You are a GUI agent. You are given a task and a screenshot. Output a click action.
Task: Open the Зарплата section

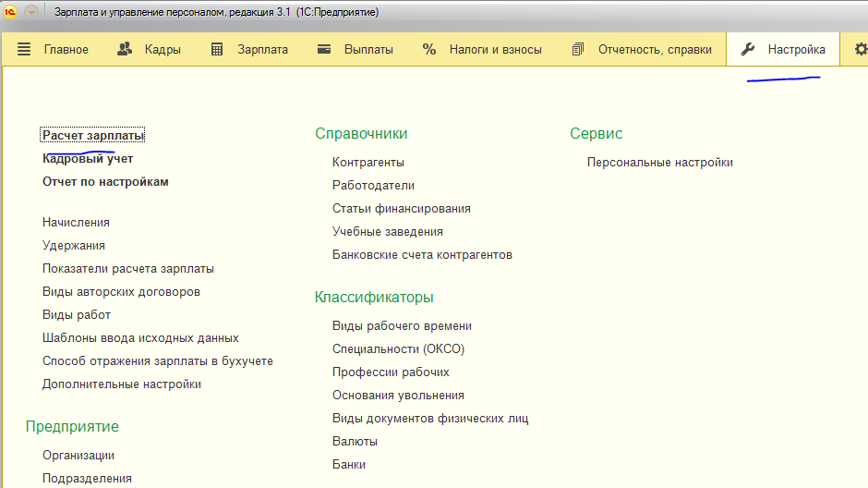pyautogui.click(x=262, y=49)
